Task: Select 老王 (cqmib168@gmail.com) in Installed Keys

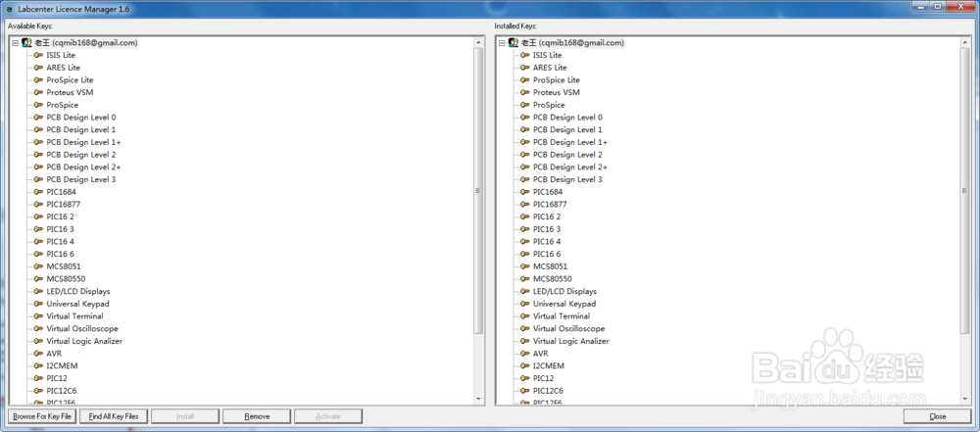Action: pyautogui.click(x=573, y=42)
